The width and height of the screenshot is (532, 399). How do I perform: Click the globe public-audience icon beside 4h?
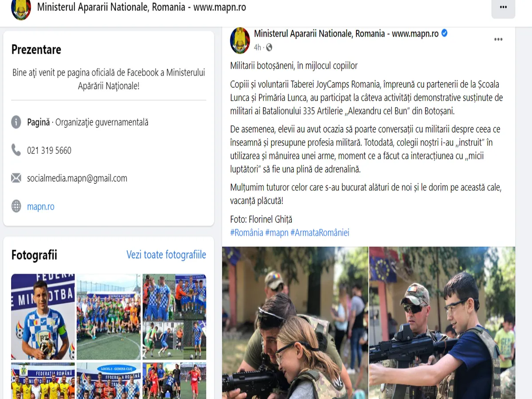[269, 47]
